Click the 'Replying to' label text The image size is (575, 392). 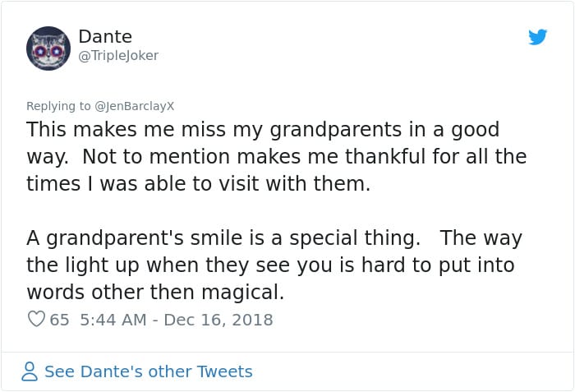[x=58, y=106]
